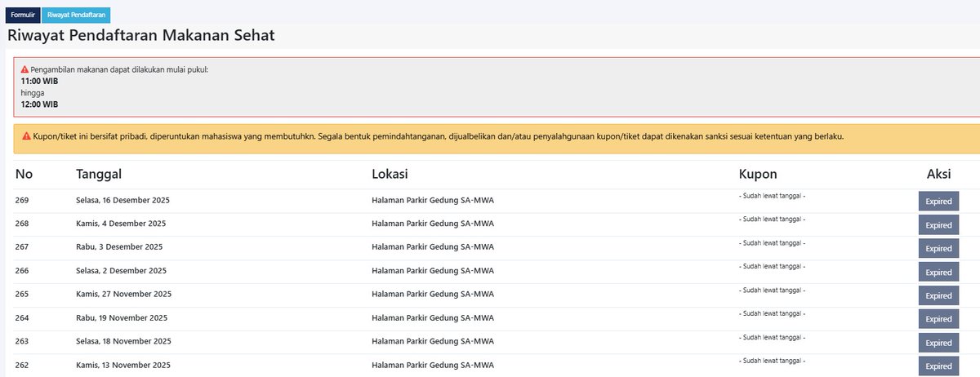980x377 pixels.
Task: Select date Rabu, 19 November 2025
Action: [x=121, y=318]
